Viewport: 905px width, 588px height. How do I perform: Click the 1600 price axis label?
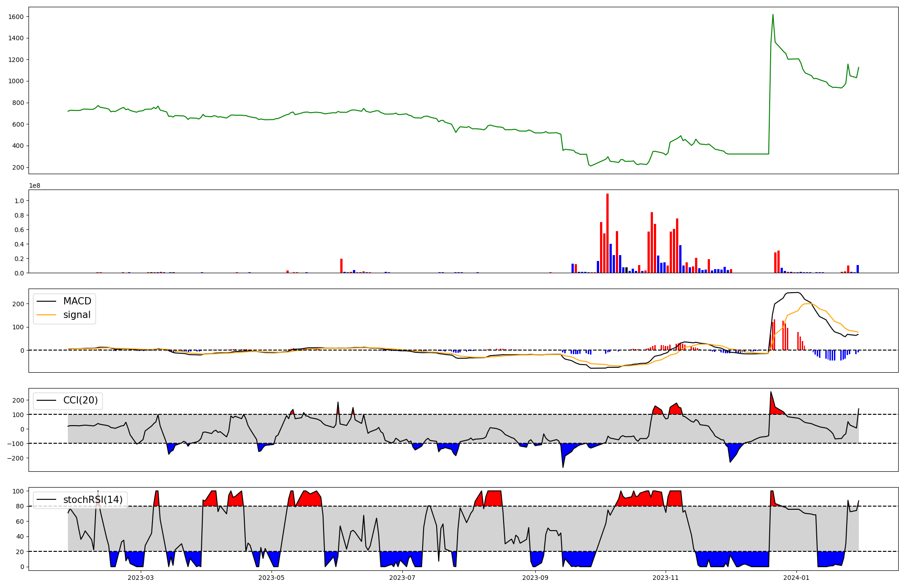coord(16,17)
